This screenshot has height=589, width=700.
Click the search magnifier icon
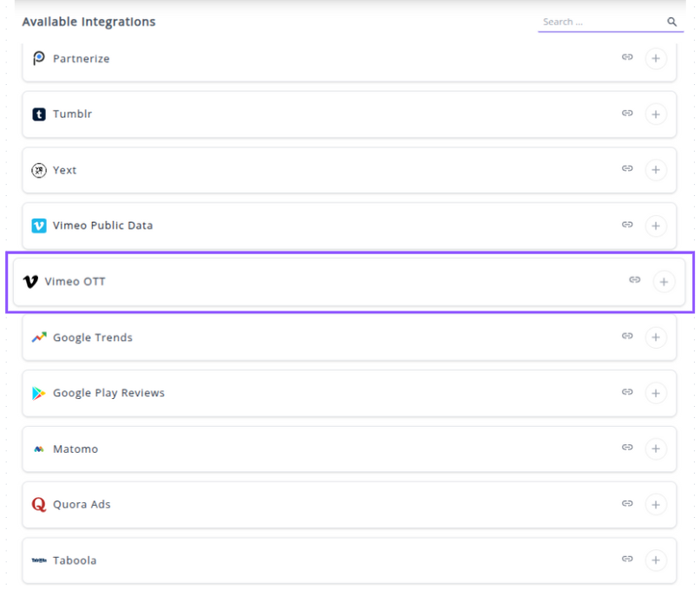[x=671, y=22]
